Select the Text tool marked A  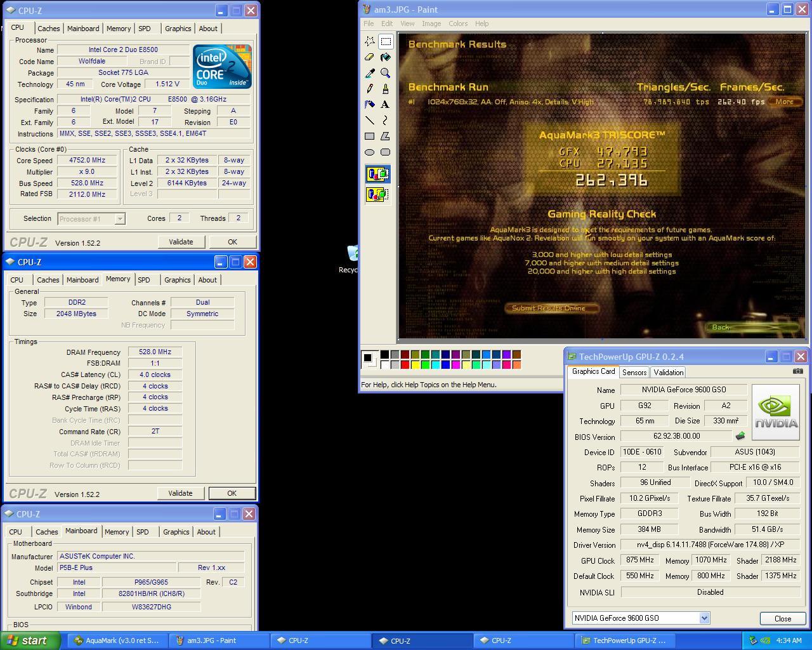coord(385,105)
